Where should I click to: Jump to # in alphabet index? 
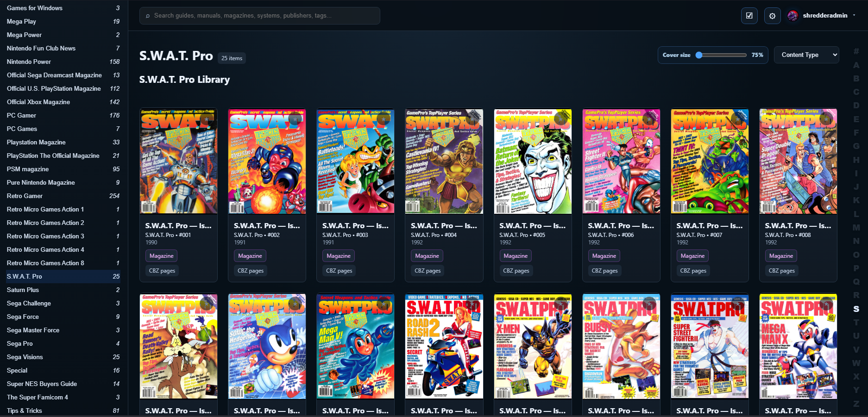coord(856,51)
